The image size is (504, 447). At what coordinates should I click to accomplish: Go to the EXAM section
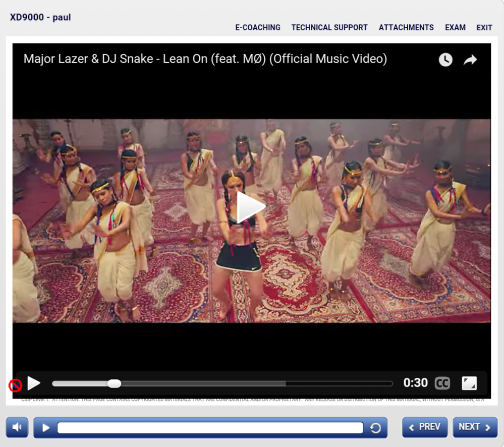point(455,28)
